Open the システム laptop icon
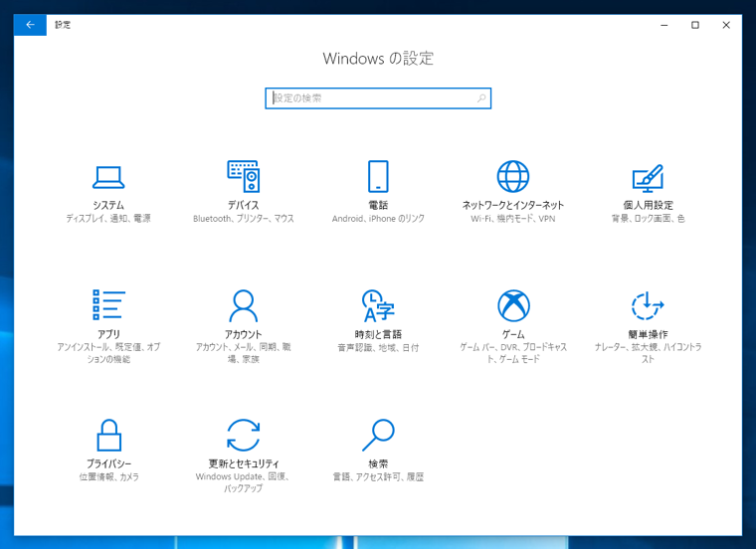The height and width of the screenshot is (549, 756). pyautogui.click(x=108, y=177)
